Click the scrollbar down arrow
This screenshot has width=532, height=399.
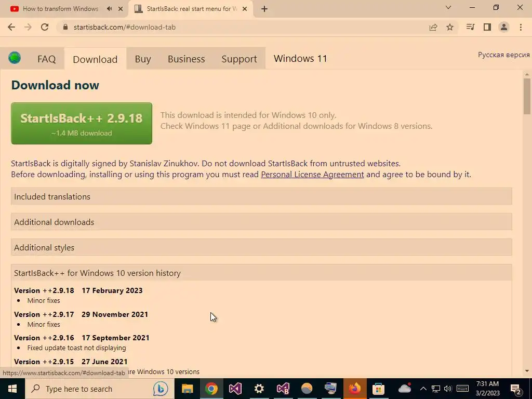point(527,371)
